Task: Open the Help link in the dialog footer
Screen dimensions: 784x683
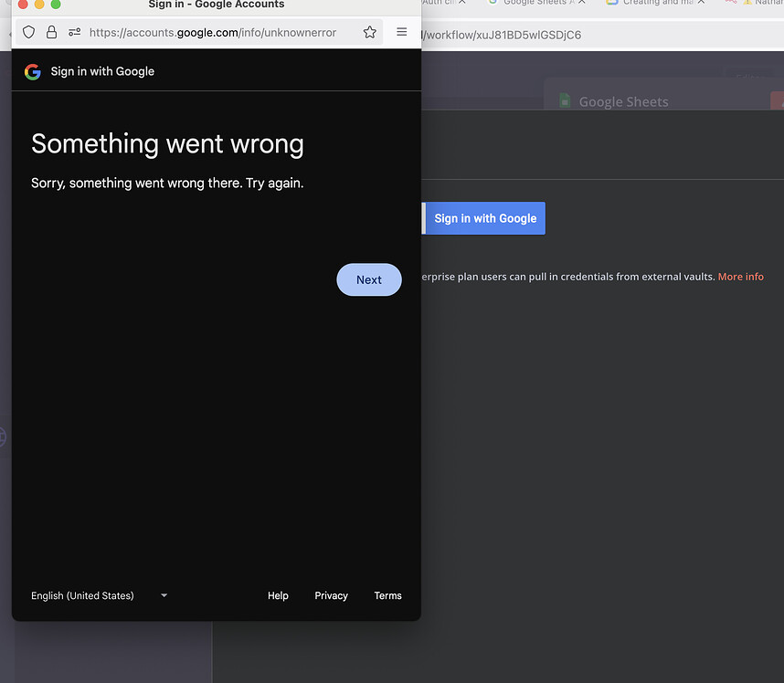Action: coord(278,595)
